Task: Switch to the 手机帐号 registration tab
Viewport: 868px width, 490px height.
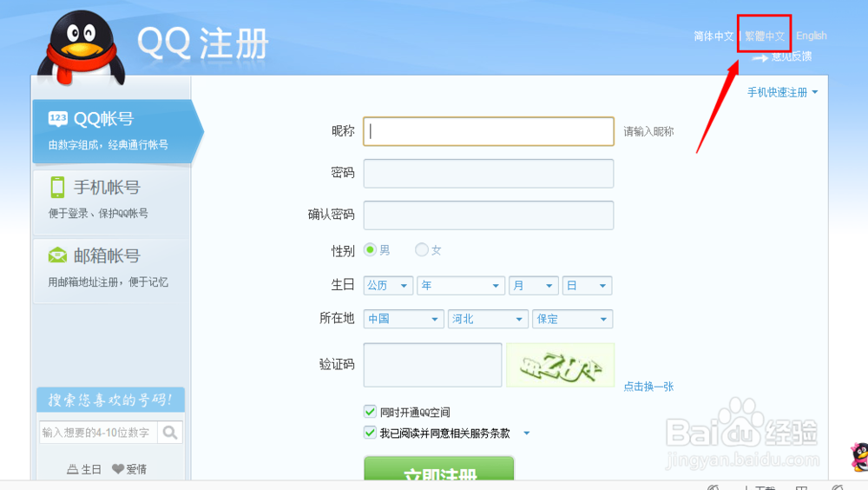Action: pos(112,201)
